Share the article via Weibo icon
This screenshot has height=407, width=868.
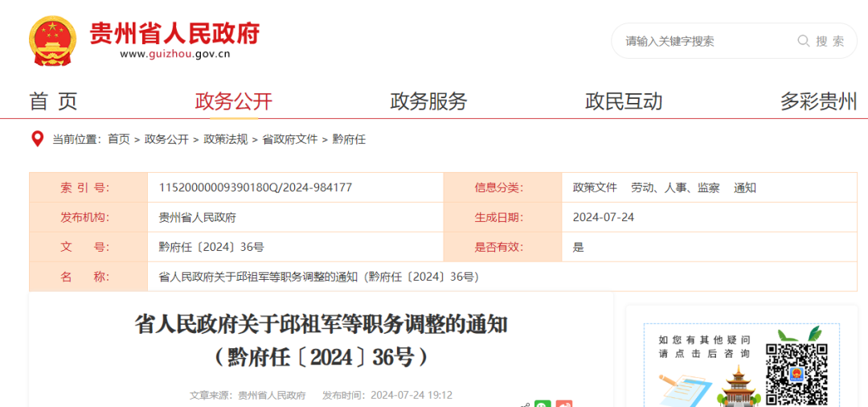click(x=564, y=404)
